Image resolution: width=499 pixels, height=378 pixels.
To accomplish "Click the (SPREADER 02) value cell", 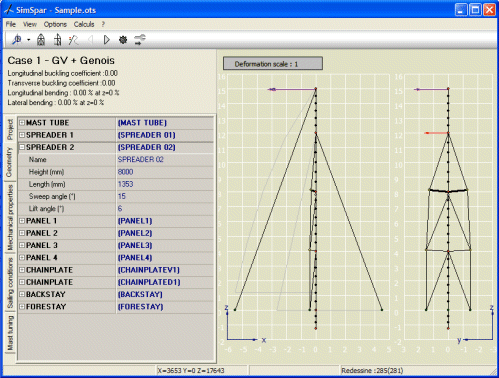I will [x=165, y=147].
